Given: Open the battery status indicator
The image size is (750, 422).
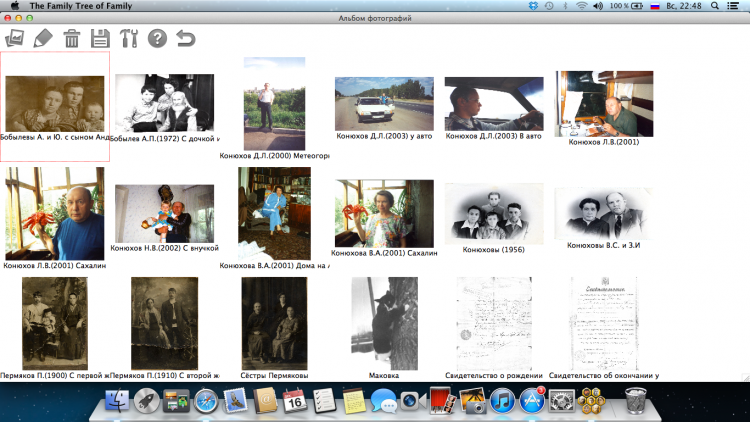Looking at the screenshot, I should click(x=626, y=6).
